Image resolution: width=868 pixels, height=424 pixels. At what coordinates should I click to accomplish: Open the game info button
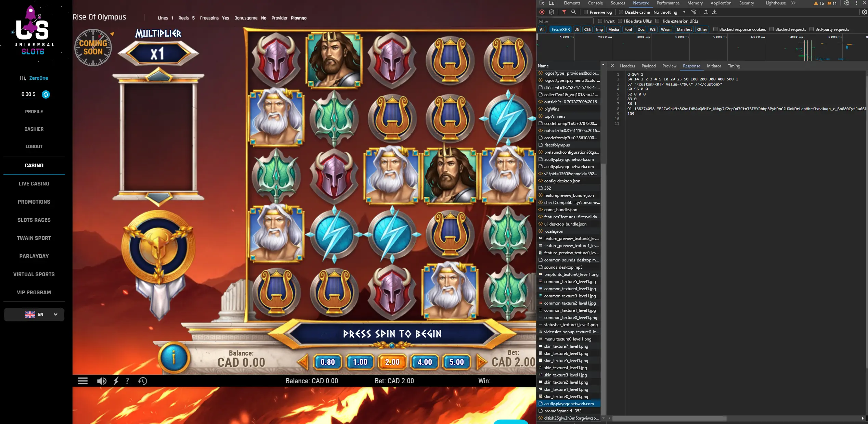[173, 358]
